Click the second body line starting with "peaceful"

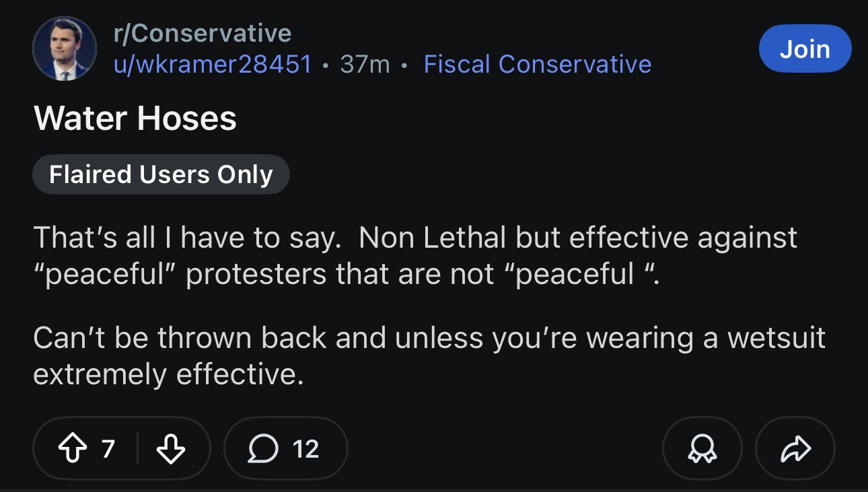point(347,274)
